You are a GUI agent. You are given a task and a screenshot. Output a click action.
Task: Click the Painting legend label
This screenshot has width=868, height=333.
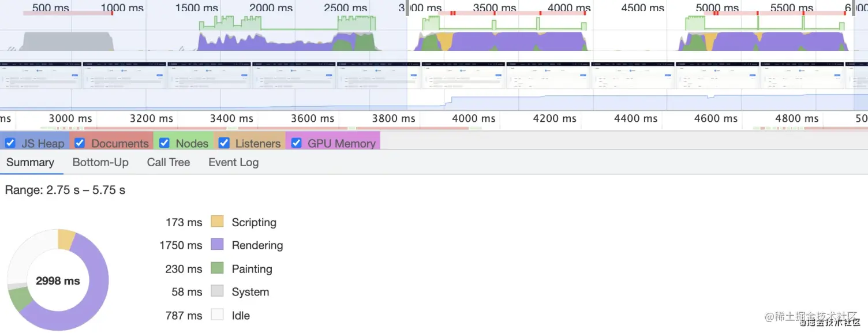[x=252, y=269]
